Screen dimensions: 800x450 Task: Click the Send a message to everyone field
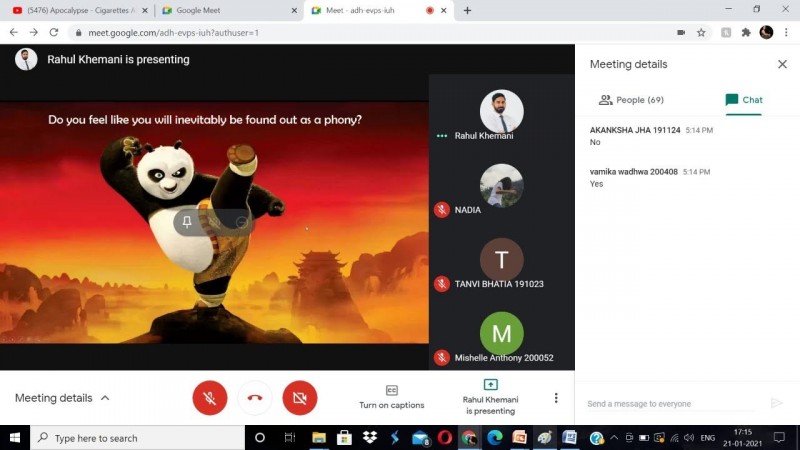[669, 404]
